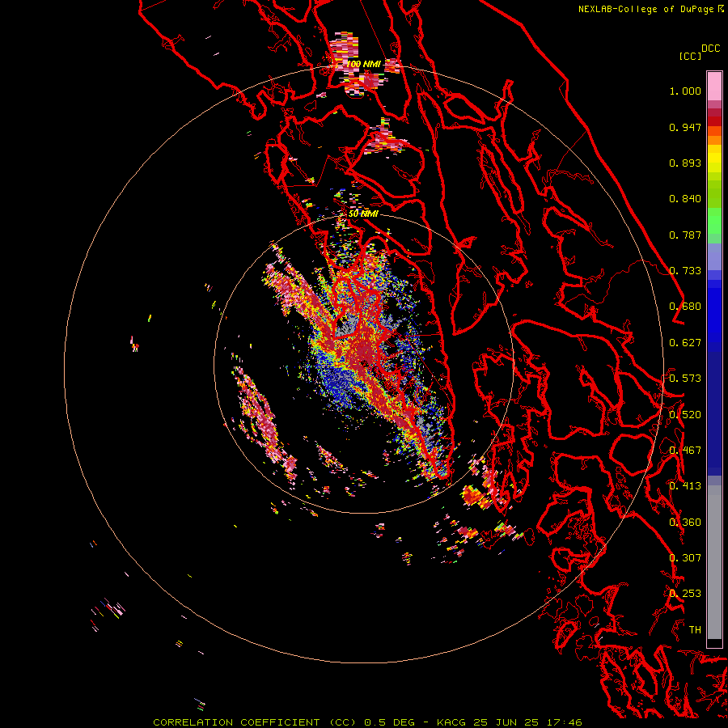This screenshot has height=728, width=728.
Task: Click the 0.893 scale value
Action: click(685, 163)
